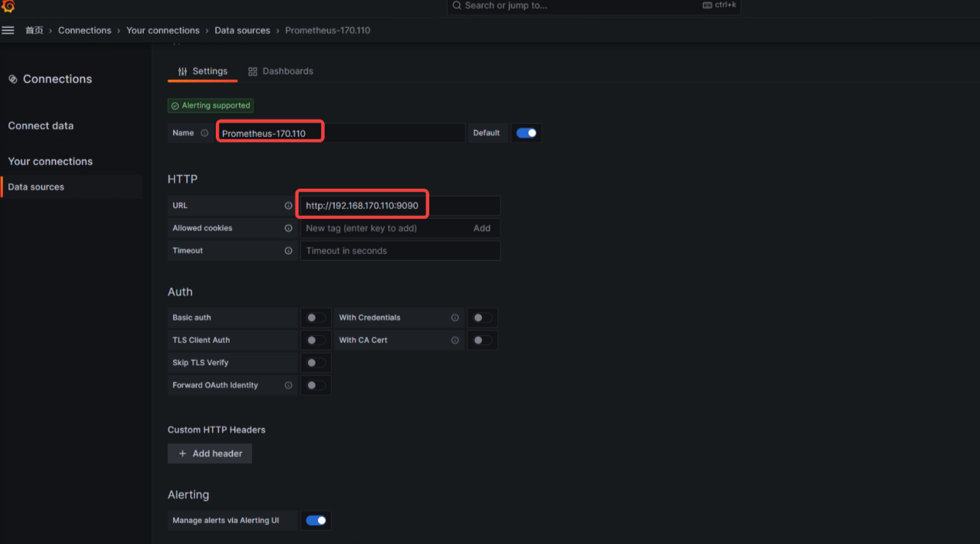Click the Connections sidebar heading
This screenshot has width=980, height=544.
pyautogui.click(x=57, y=79)
